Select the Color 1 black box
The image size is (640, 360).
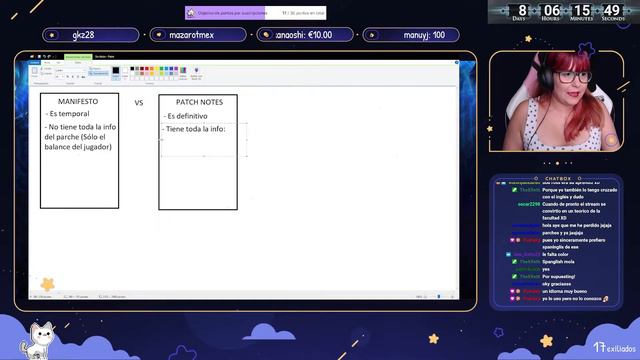coord(116,73)
